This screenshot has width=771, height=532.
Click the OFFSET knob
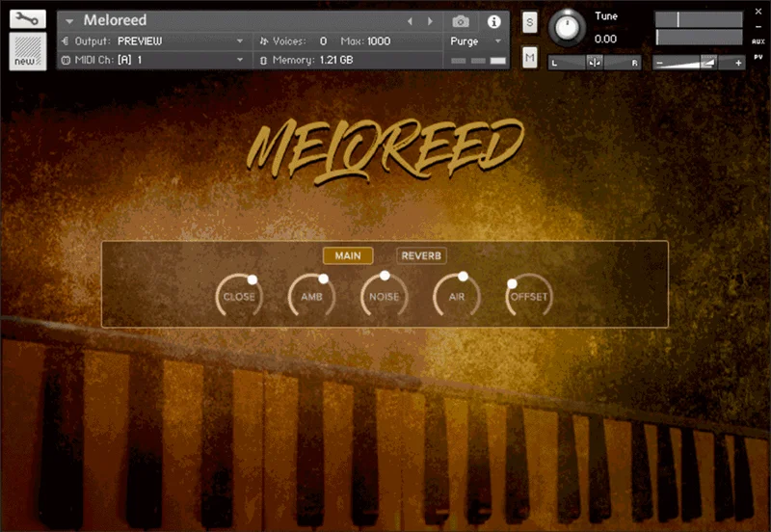coord(529,296)
